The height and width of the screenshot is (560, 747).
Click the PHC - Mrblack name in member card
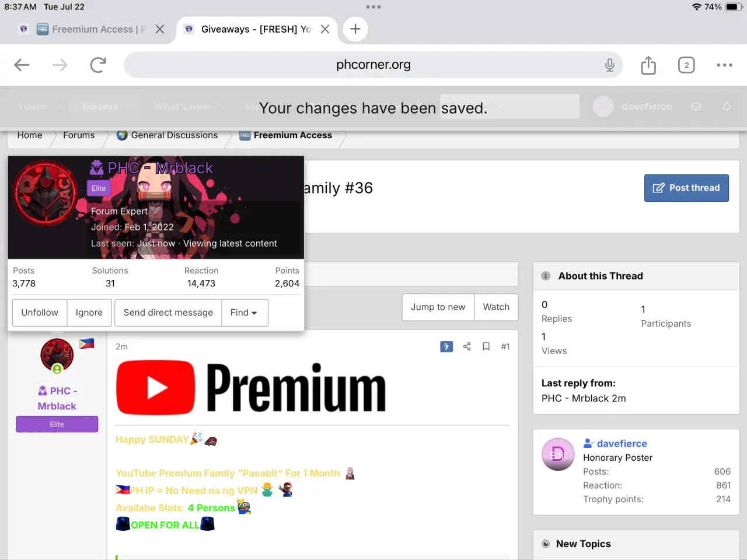point(160,168)
